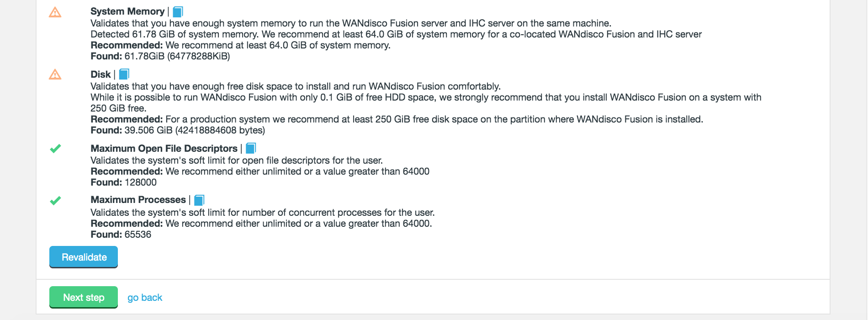Click the Disk warning triangle icon
868x320 pixels.
tap(55, 75)
